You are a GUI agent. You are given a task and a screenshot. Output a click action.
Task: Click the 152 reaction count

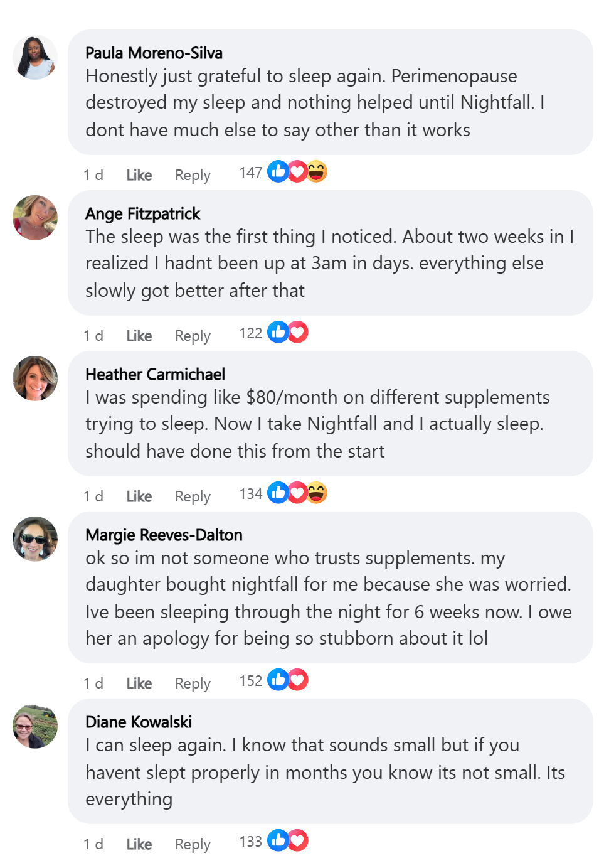coord(250,681)
